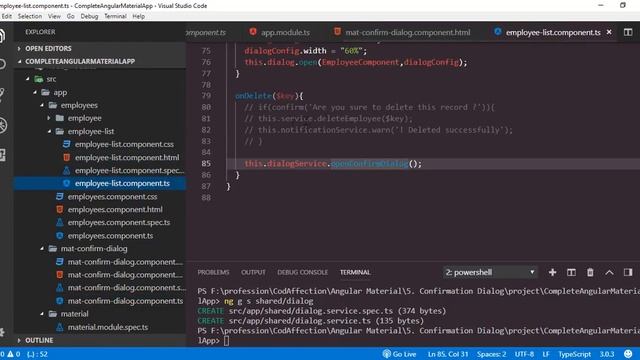Open employees.component.spec.ts file
Screen dimensions: 640x360
click(x=119, y=223)
